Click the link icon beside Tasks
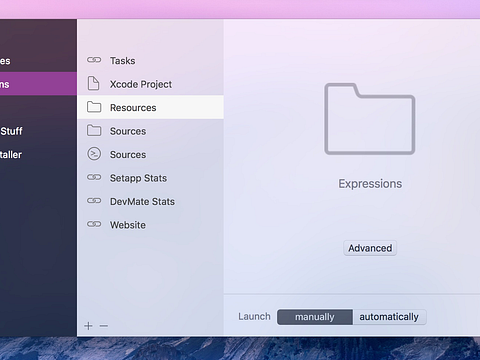480x360 pixels. (94, 60)
